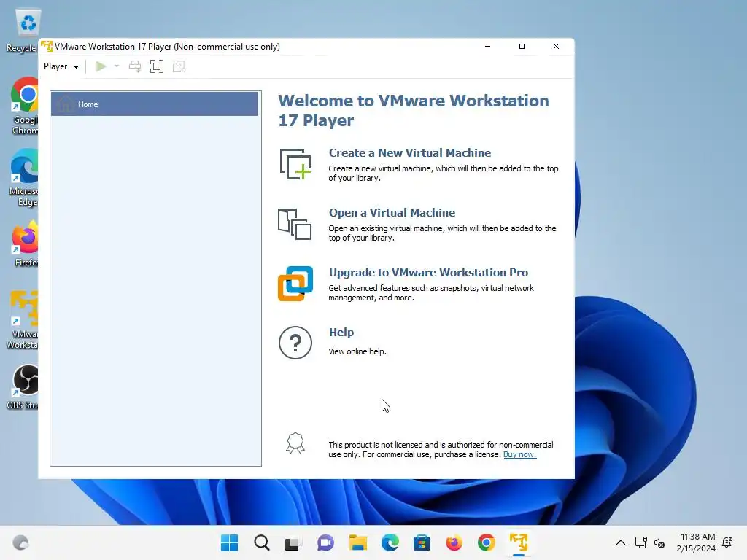Viewport: 747px width, 560px height.
Task: Click the green Power On play button
Action: [101, 66]
